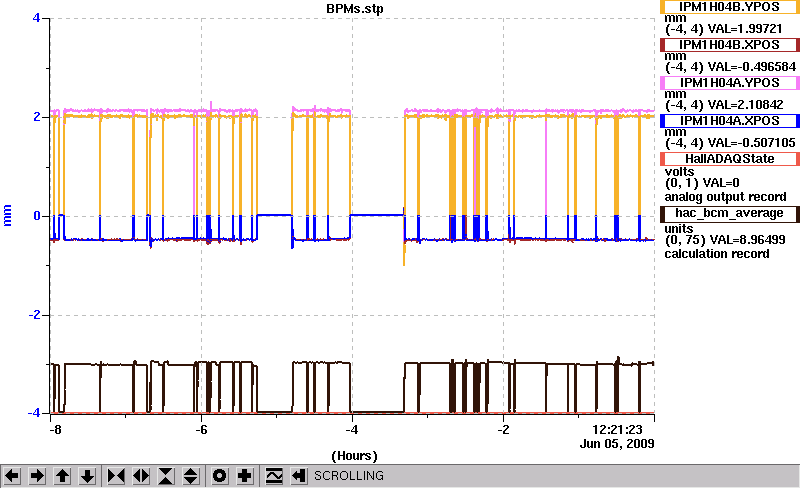Click the SCROLLING status label
Viewport: 800px width, 488px height.
(x=348, y=476)
